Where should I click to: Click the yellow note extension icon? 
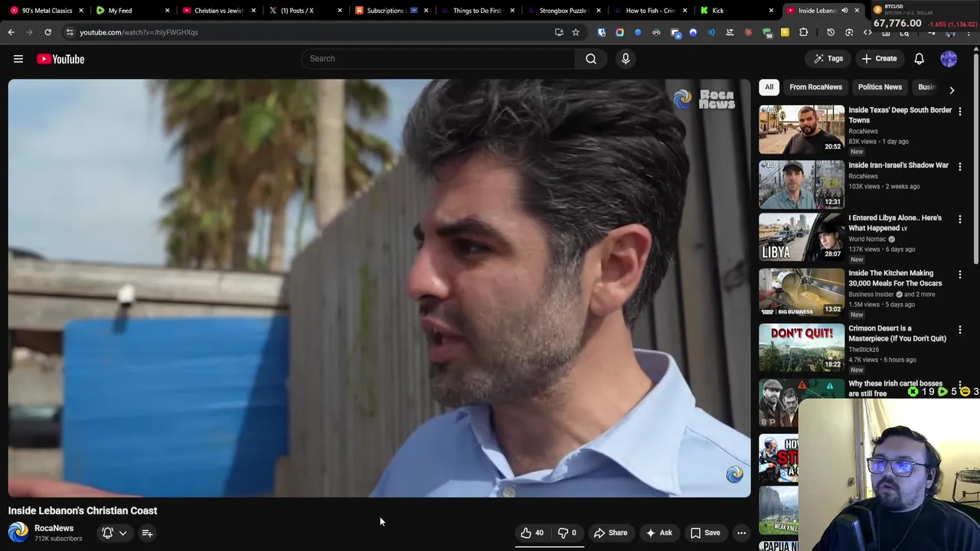pos(785,32)
